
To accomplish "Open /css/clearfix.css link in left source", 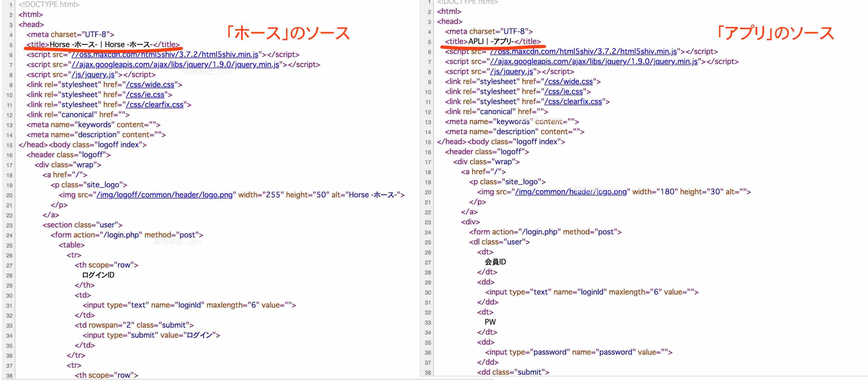I will [155, 105].
